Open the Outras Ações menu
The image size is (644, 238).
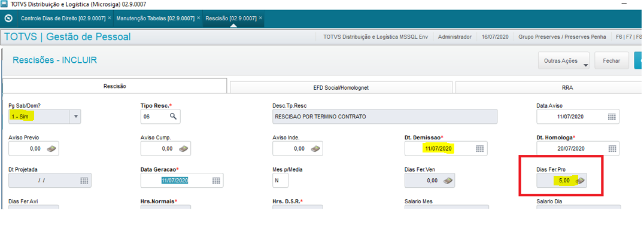[x=564, y=61]
